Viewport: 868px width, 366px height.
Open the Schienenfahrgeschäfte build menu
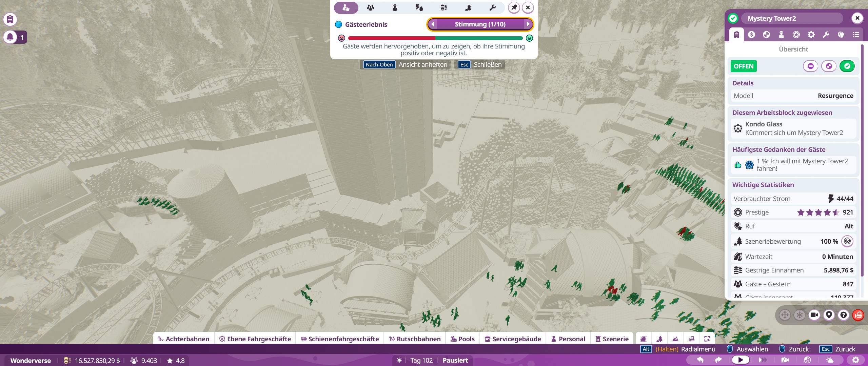point(340,339)
